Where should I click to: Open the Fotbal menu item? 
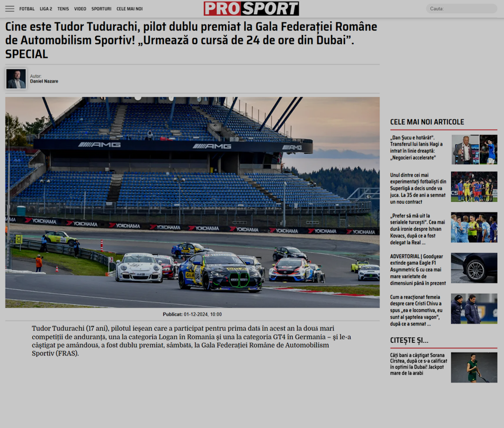[27, 9]
